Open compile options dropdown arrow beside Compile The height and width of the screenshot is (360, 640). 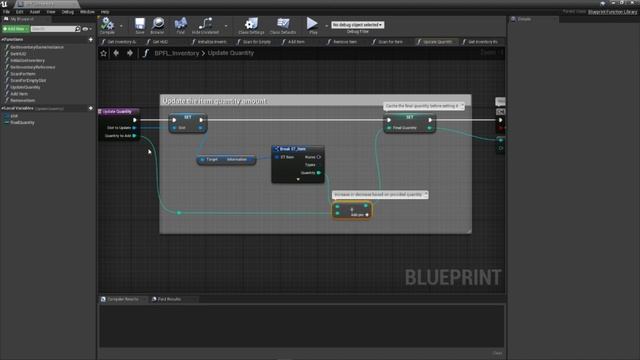(121, 26)
